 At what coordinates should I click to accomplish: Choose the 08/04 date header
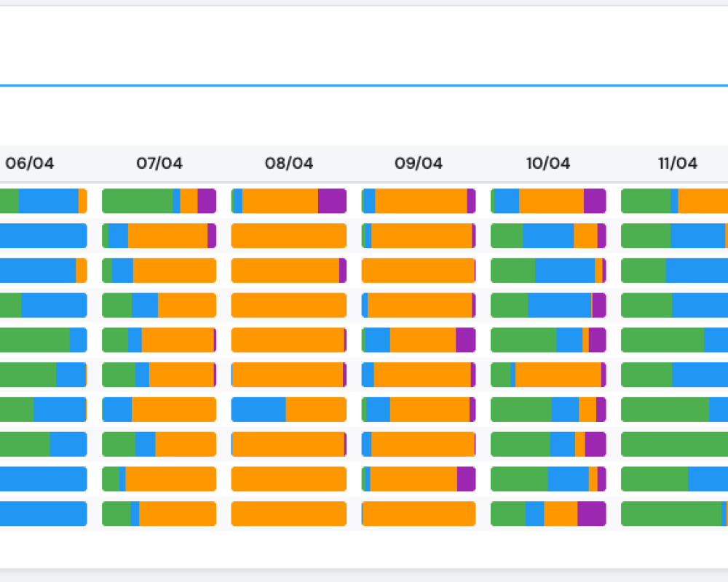click(x=289, y=164)
